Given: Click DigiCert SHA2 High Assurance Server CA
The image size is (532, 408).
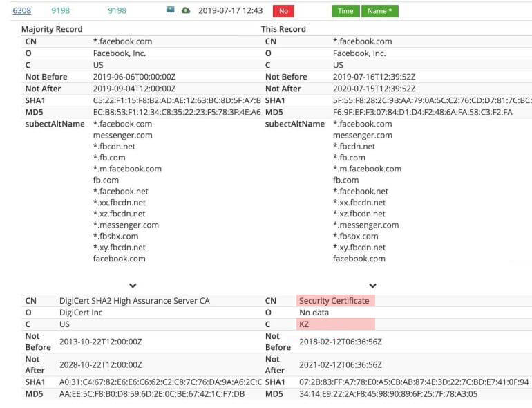Looking at the screenshot, I should pyautogui.click(x=134, y=301).
